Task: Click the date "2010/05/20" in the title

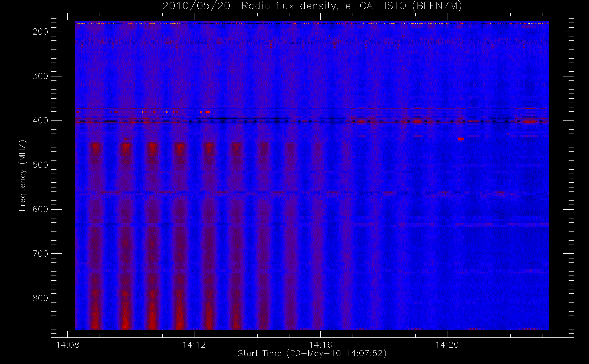Action: click(x=197, y=6)
